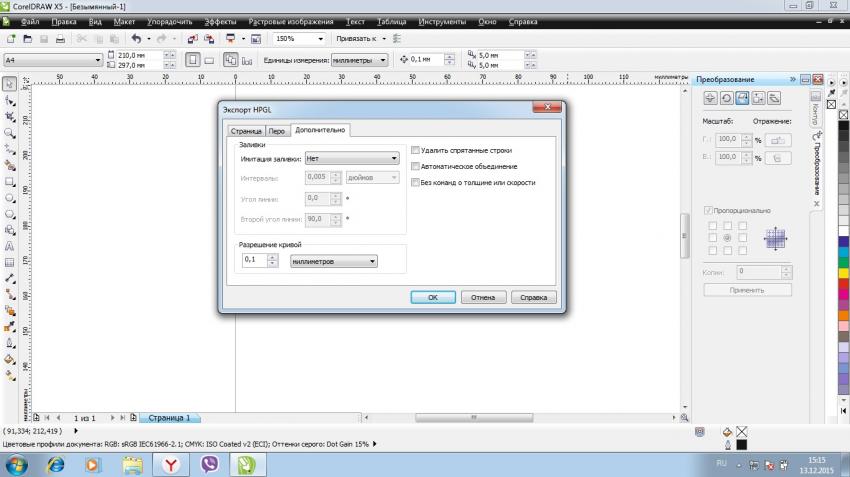
Task: Open the 'Эффекты' menu
Action: 220,21
